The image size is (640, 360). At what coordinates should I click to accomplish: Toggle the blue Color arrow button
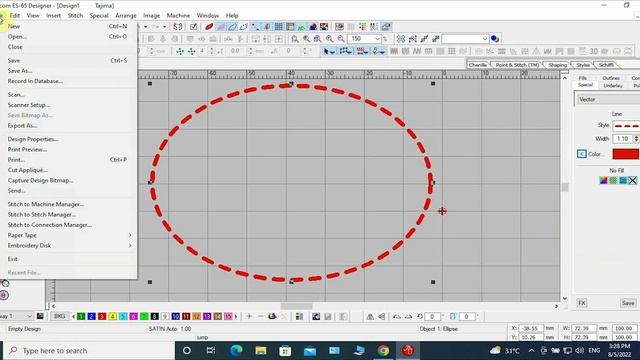pyautogui.click(x=582, y=154)
